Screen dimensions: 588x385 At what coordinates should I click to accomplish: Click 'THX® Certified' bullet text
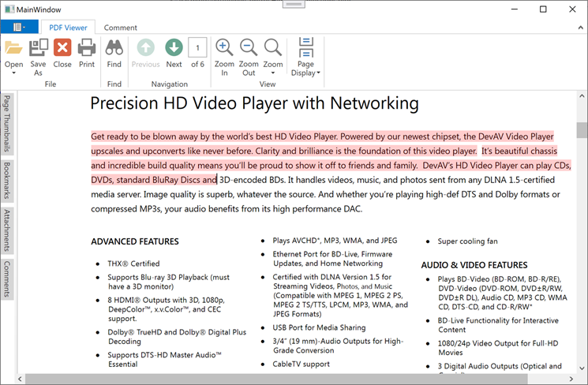133,264
